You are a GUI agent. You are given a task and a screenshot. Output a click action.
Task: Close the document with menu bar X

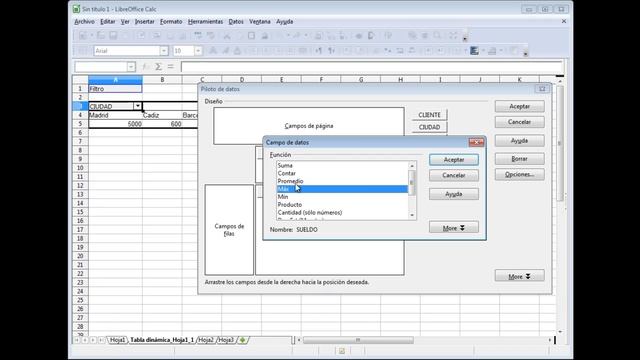[x=564, y=21]
